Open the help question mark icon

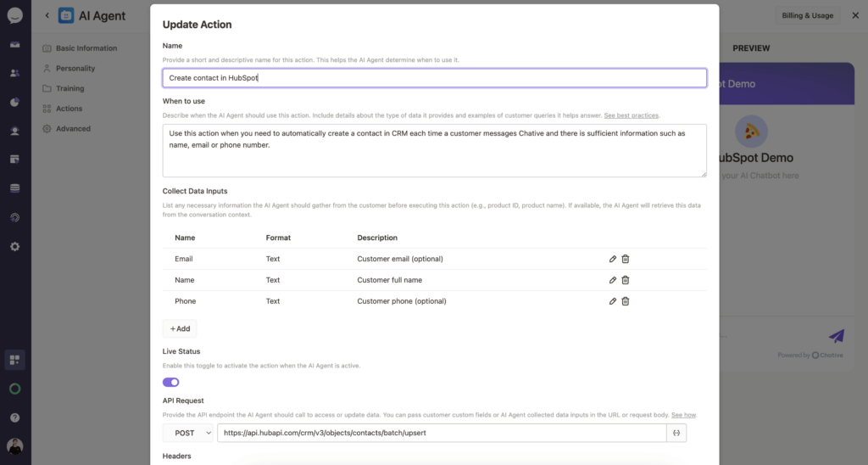click(15, 417)
